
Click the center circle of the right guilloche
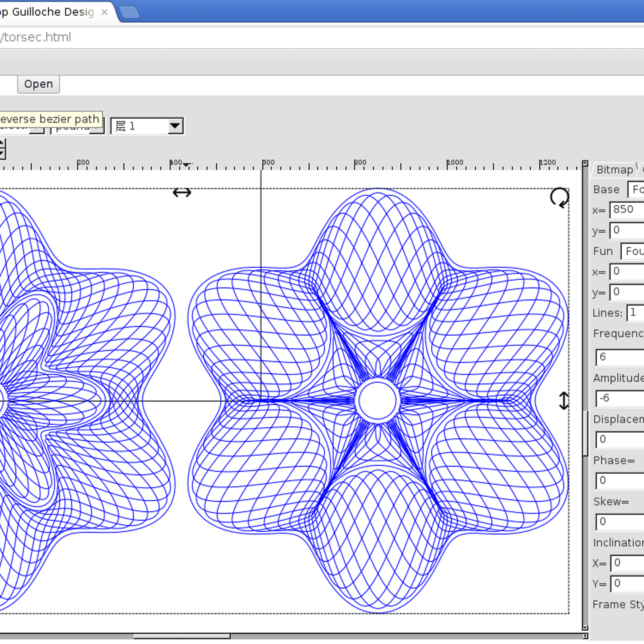[x=378, y=400]
